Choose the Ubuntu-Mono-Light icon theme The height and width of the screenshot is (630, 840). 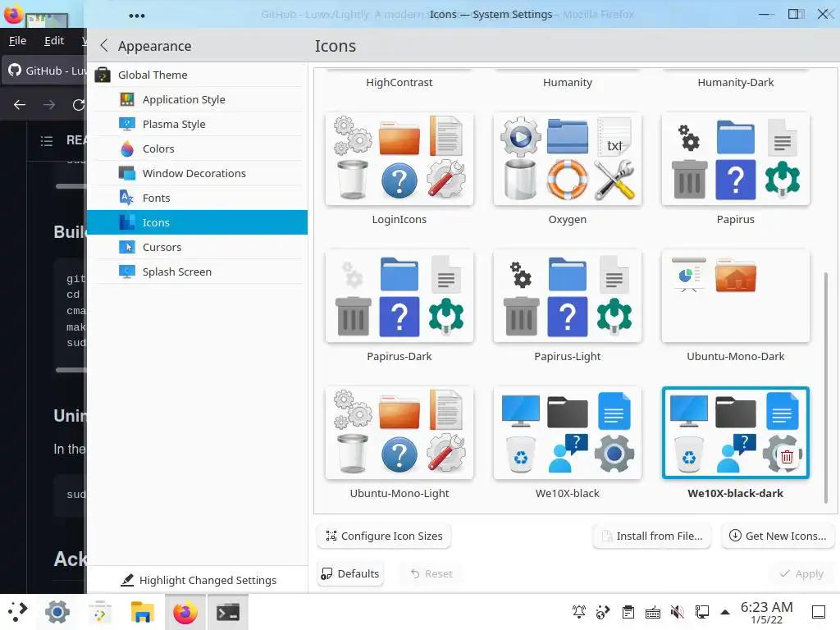coord(399,433)
